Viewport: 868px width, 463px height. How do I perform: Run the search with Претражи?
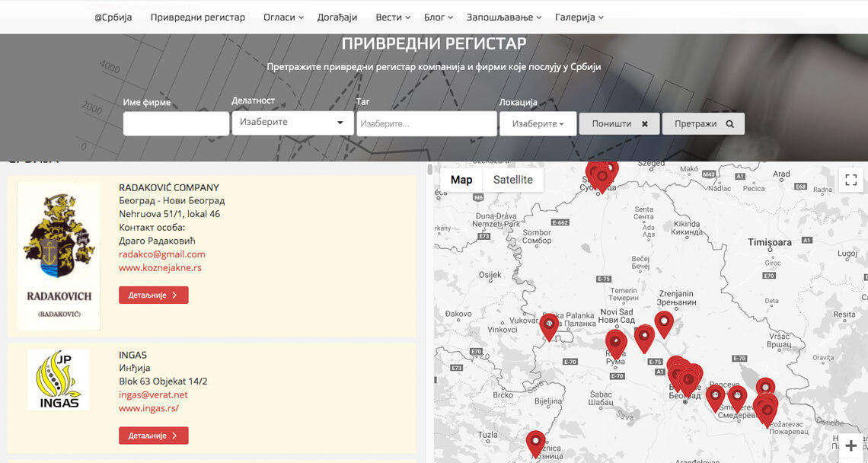[x=704, y=123]
